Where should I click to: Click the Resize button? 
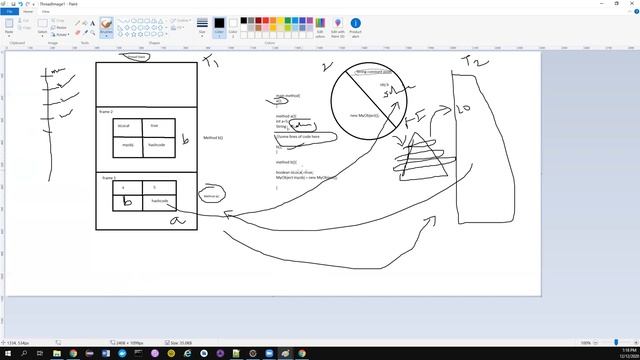click(x=59, y=27)
